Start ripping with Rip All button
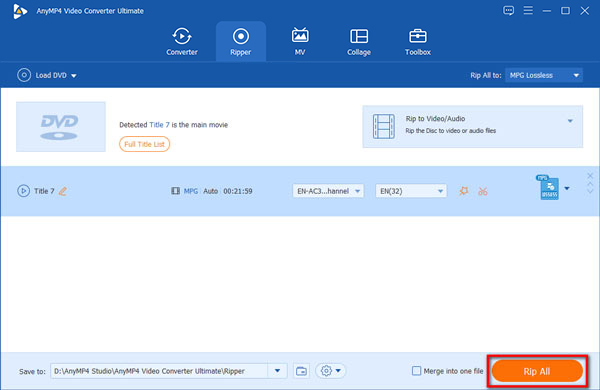 tap(537, 371)
